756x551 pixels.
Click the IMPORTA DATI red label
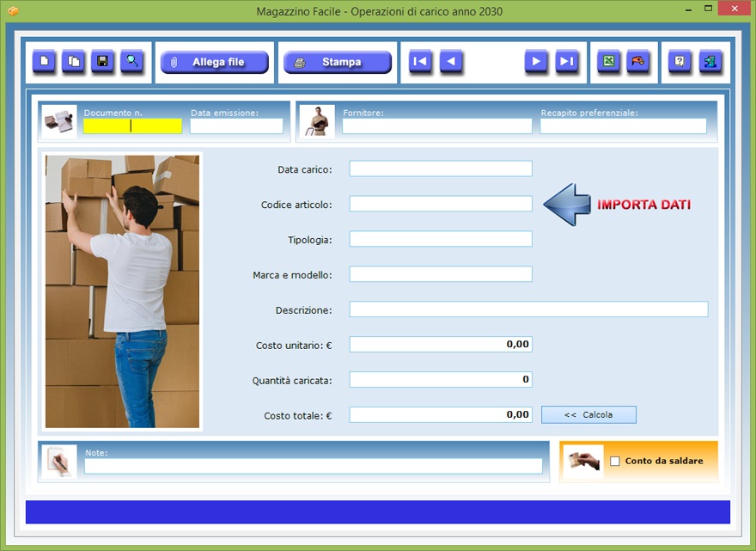[x=643, y=205]
